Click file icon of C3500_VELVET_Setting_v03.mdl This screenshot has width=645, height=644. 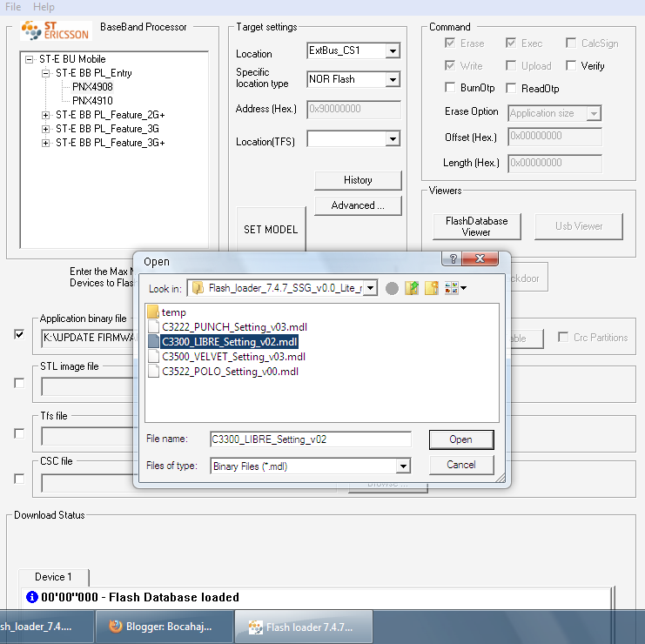point(153,356)
